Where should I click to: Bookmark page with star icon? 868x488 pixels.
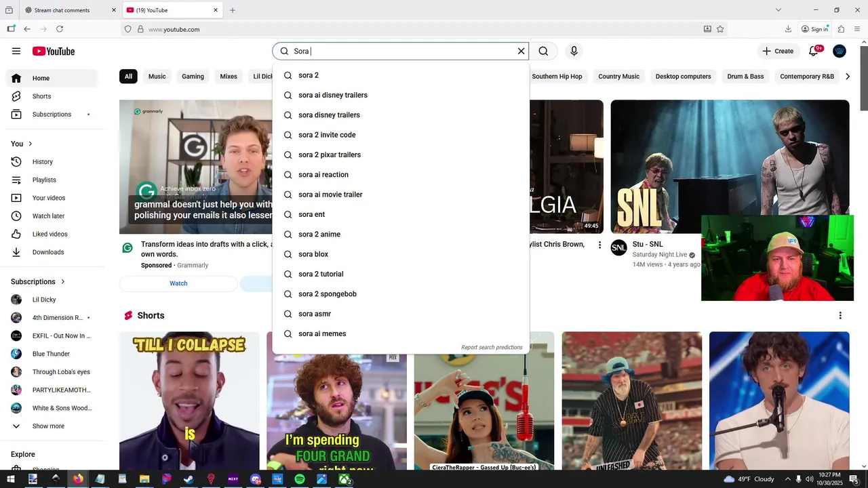[x=720, y=29]
